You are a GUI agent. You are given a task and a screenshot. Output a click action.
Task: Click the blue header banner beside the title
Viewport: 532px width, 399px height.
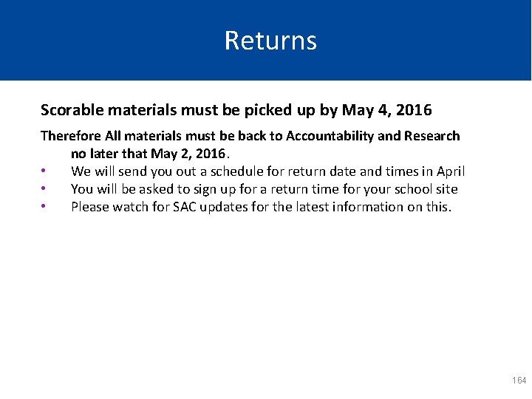click(429, 41)
